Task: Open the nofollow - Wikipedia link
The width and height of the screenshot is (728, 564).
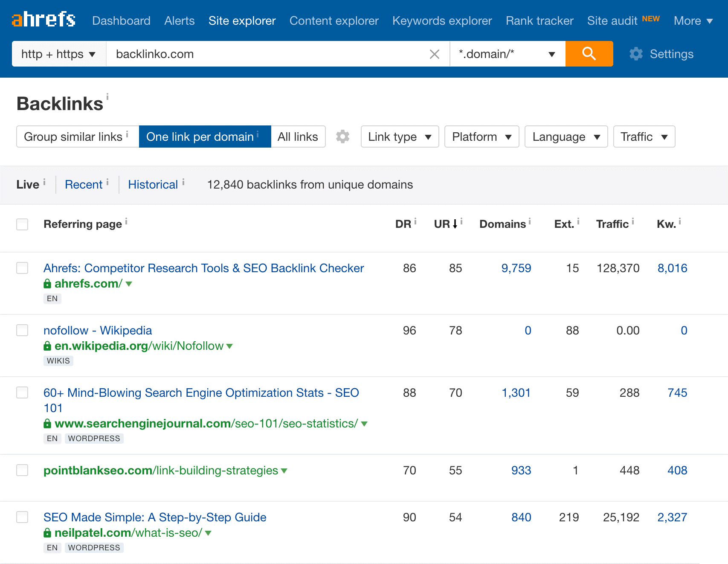Action: point(98,330)
